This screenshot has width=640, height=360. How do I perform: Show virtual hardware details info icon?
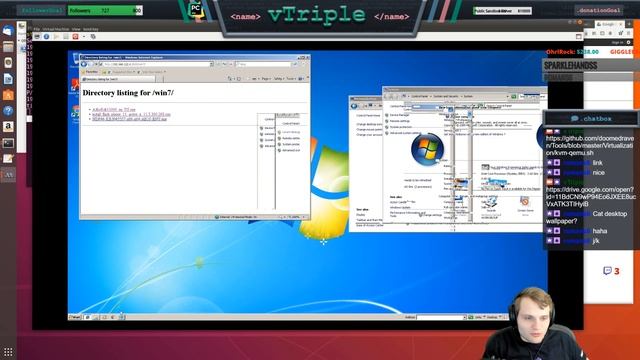tap(47, 37)
